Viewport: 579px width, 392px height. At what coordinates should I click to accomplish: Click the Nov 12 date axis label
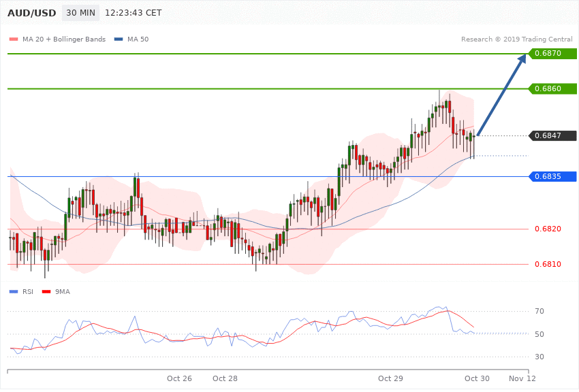pos(522,378)
